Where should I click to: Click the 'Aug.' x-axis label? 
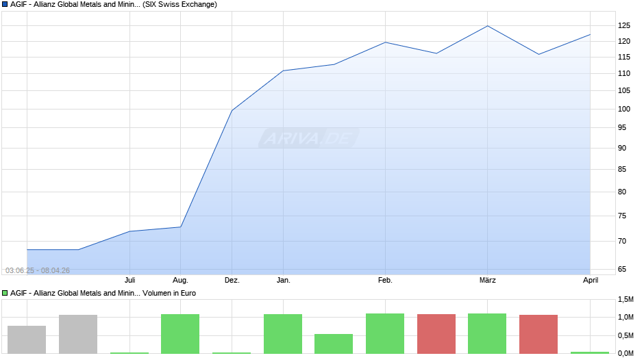click(180, 281)
